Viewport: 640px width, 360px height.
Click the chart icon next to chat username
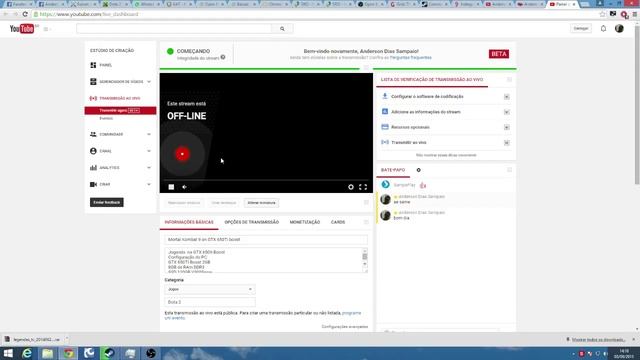point(423,185)
